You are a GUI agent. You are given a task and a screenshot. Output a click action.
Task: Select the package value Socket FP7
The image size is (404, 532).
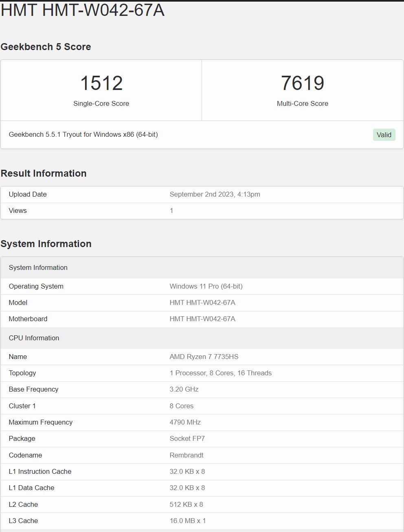point(187,438)
